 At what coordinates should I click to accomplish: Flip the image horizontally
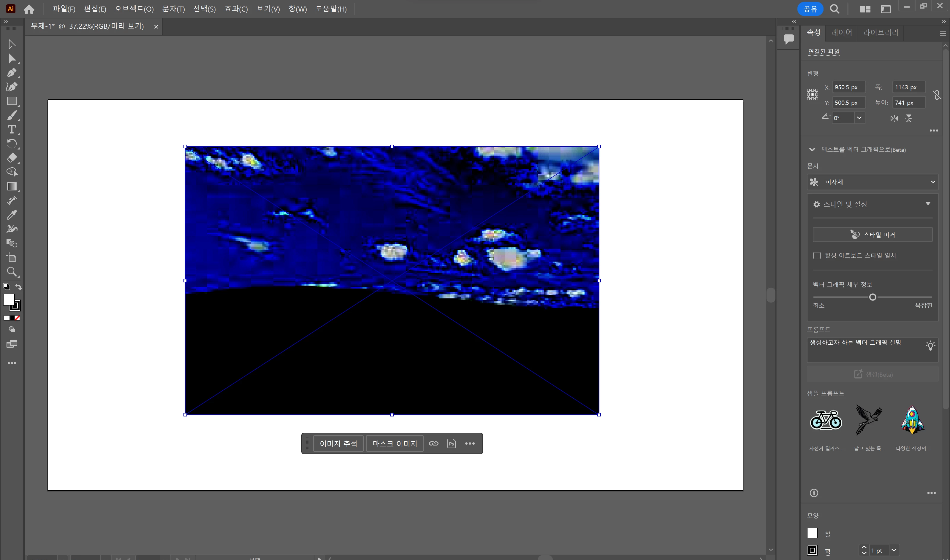click(x=894, y=118)
